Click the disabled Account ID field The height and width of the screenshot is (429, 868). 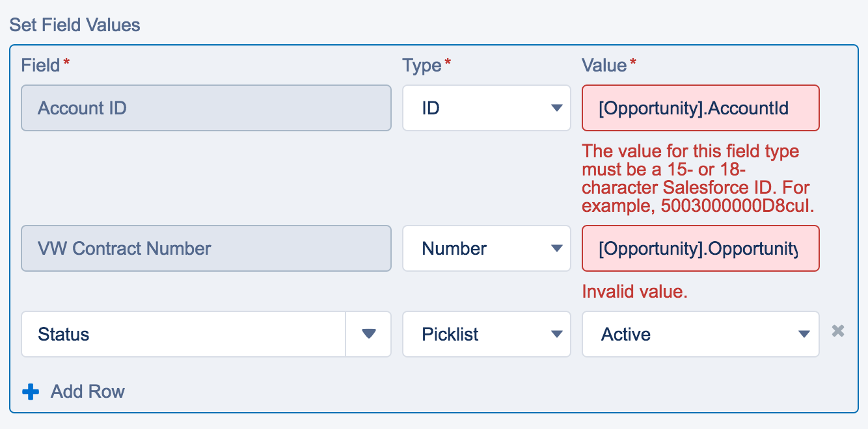pos(206,108)
